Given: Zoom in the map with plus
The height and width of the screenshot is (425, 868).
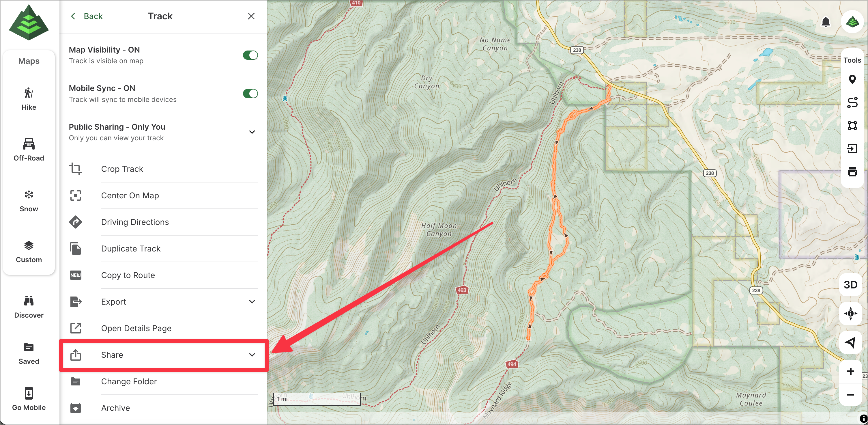Looking at the screenshot, I should point(850,371).
